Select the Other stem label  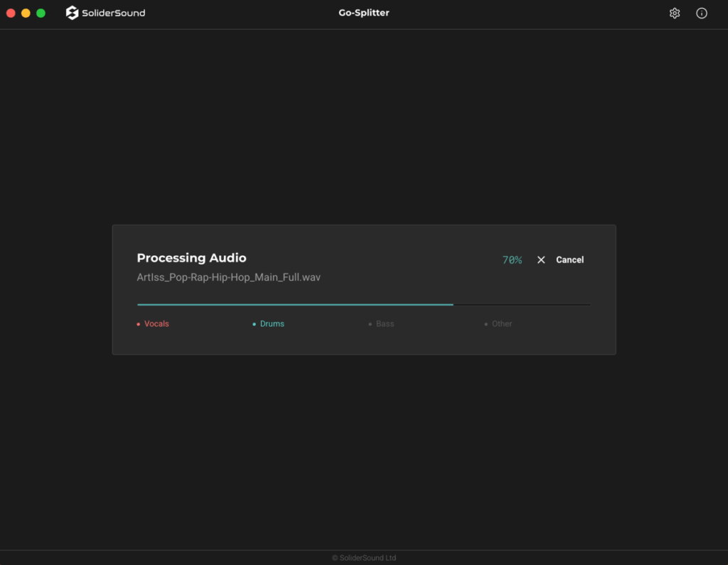[x=502, y=324]
